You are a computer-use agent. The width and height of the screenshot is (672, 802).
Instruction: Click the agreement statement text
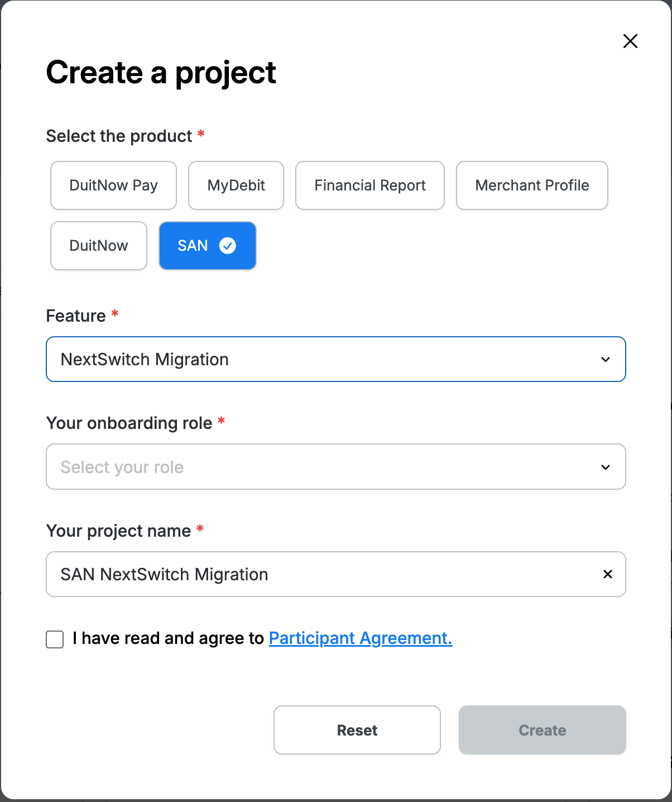click(x=167, y=638)
